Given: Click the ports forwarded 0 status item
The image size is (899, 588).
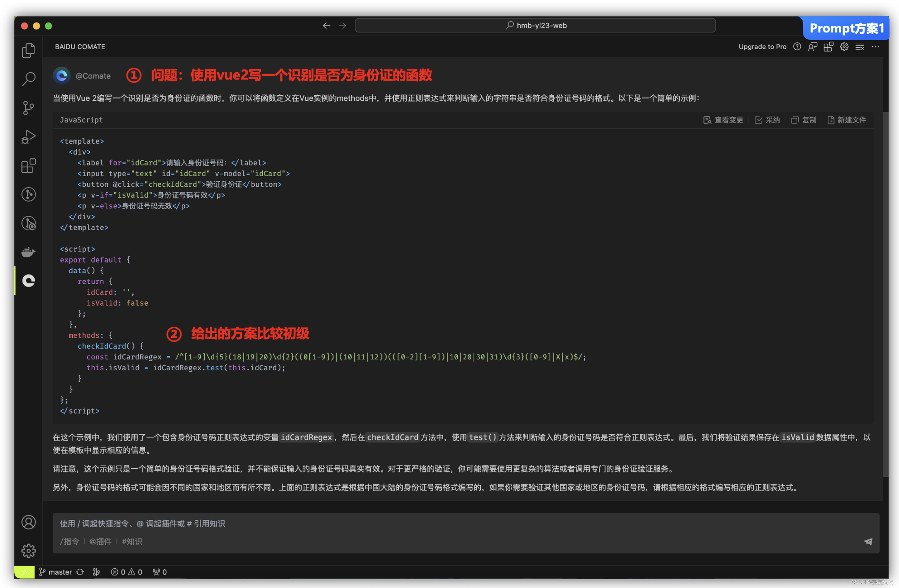Looking at the screenshot, I should (x=160, y=572).
